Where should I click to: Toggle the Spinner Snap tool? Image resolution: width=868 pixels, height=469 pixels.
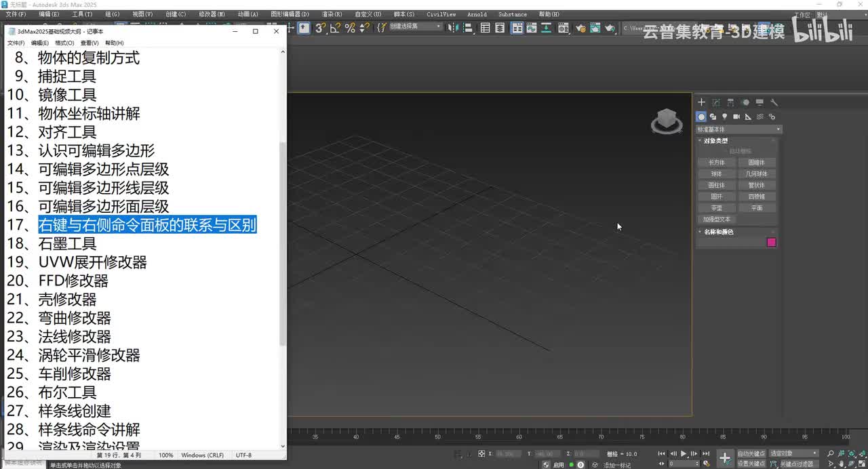click(364, 28)
